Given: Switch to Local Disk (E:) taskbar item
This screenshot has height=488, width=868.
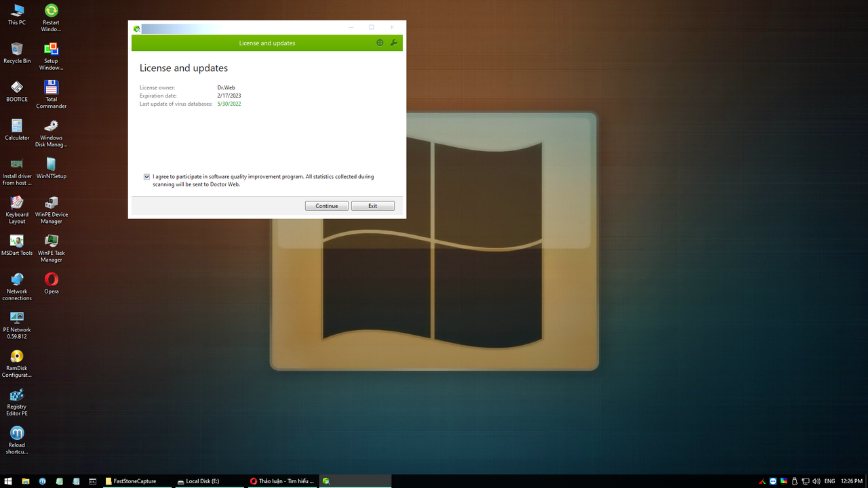Looking at the screenshot, I should [x=209, y=481].
